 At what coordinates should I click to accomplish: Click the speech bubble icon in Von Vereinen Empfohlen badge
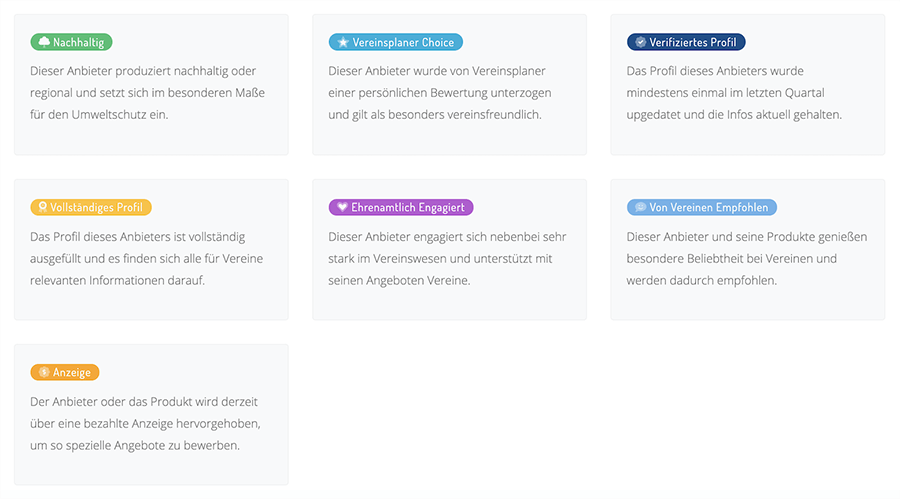pos(640,208)
